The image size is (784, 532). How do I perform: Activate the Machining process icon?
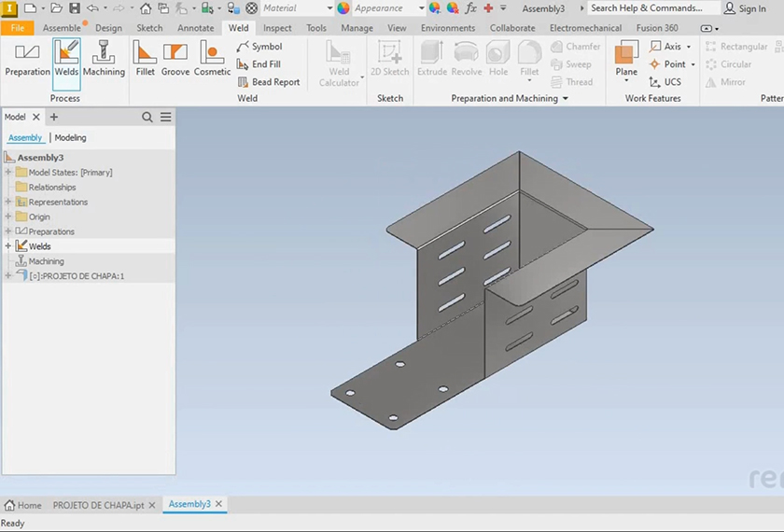point(104,59)
